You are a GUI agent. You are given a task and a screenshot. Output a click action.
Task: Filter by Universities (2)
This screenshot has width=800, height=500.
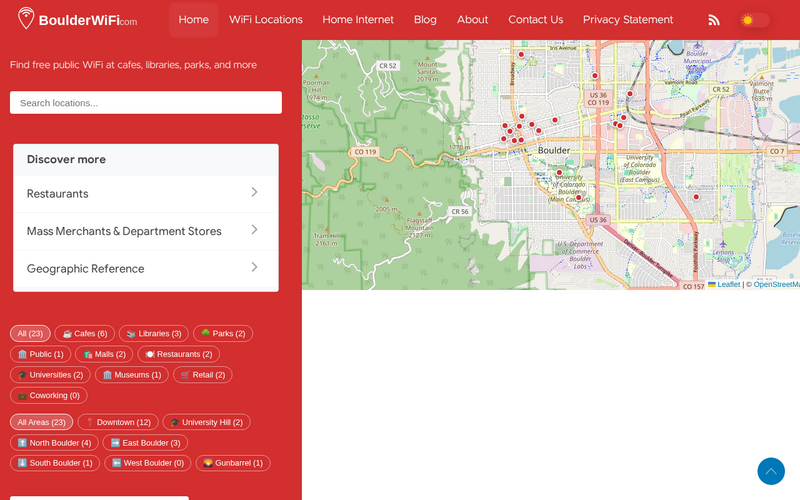pyautogui.click(x=50, y=374)
